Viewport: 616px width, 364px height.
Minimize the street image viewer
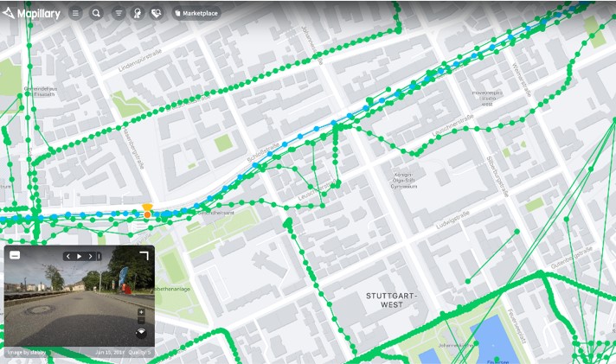[x=15, y=255]
